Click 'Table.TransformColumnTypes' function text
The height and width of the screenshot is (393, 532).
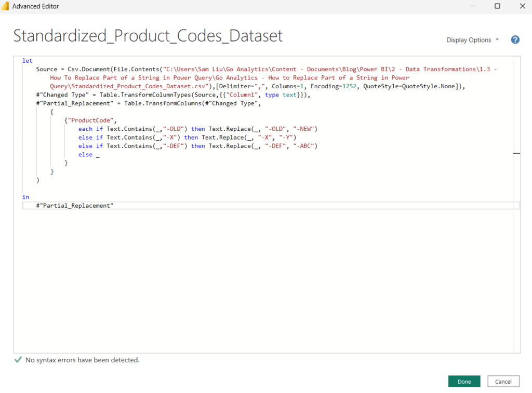point(145,95)
